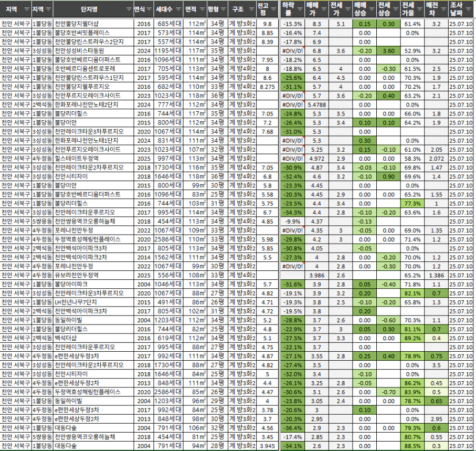Viewport: 476px width, 451px height.
Task: Click the 685세대 household count cell
Action: pos(168,24)
